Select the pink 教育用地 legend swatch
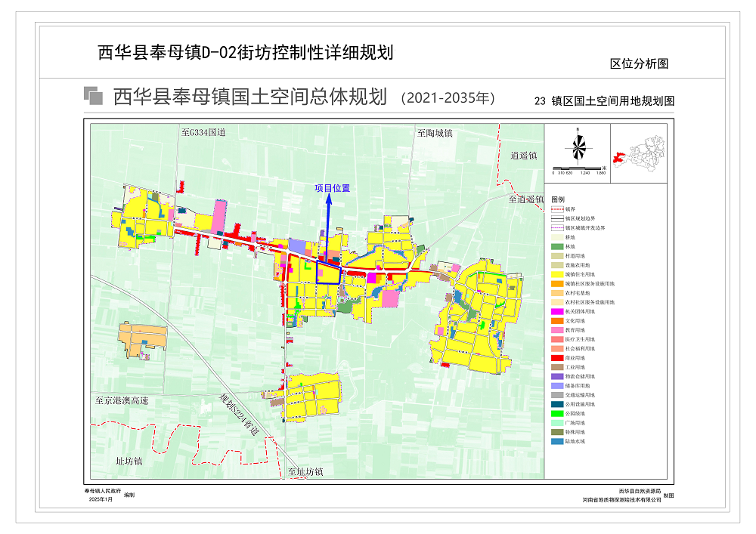 point(557,330)
